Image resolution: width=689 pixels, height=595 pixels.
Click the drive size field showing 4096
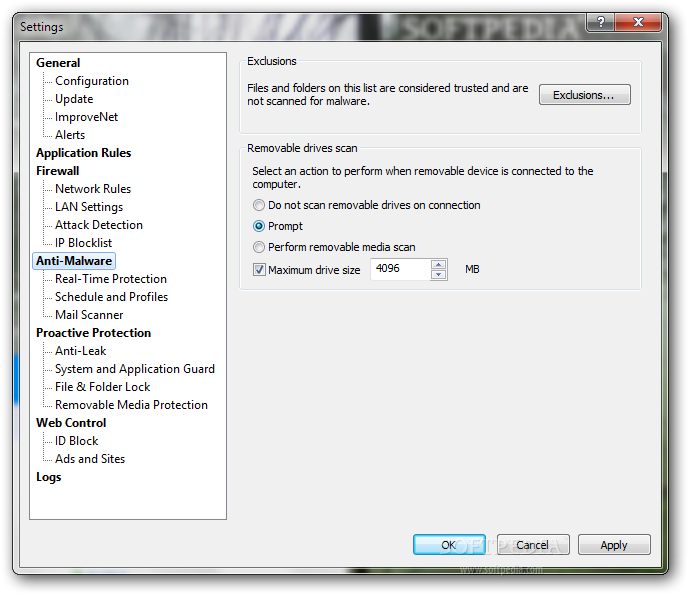[x=401, y=269]
